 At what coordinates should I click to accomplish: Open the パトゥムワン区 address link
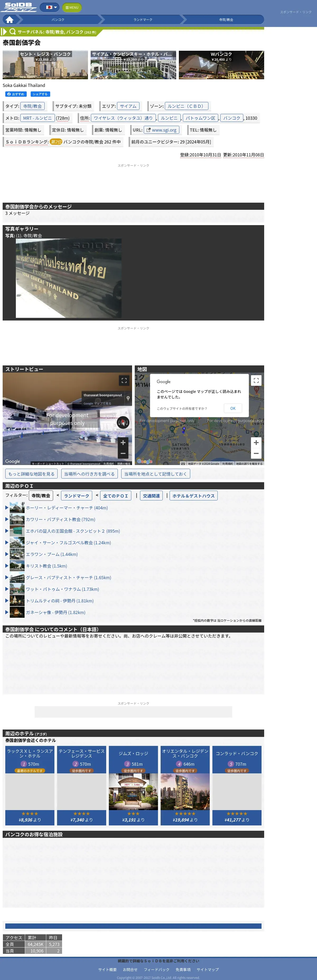[201, 118]
